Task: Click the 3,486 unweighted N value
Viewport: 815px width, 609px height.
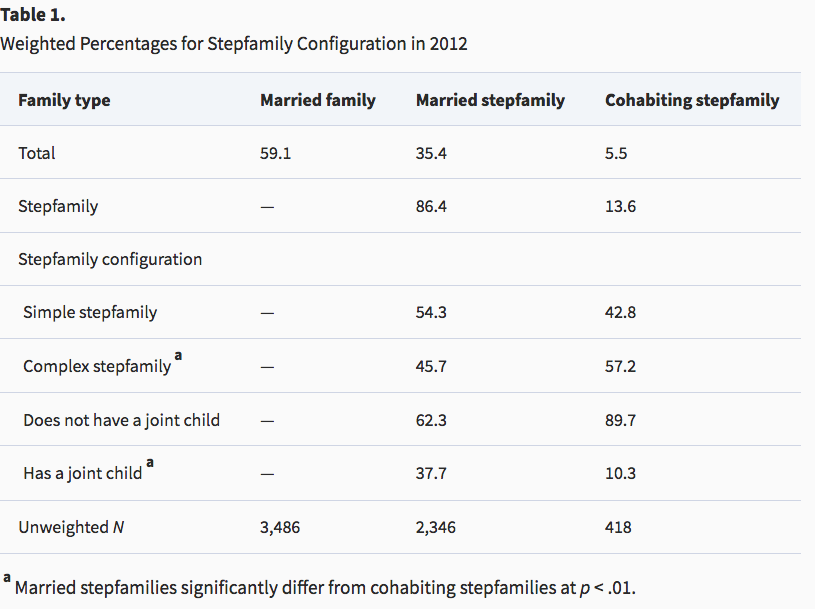Action: pos(280,527)
